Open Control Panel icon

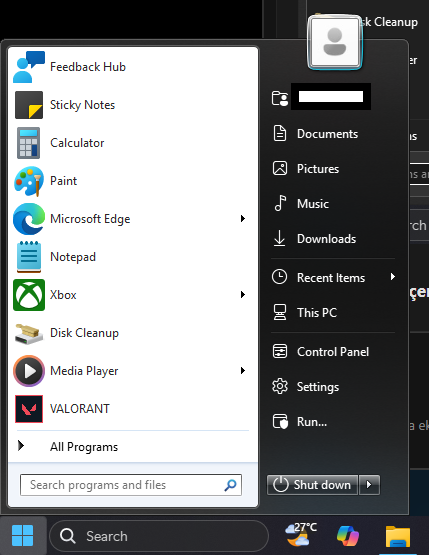coord(280,351)
